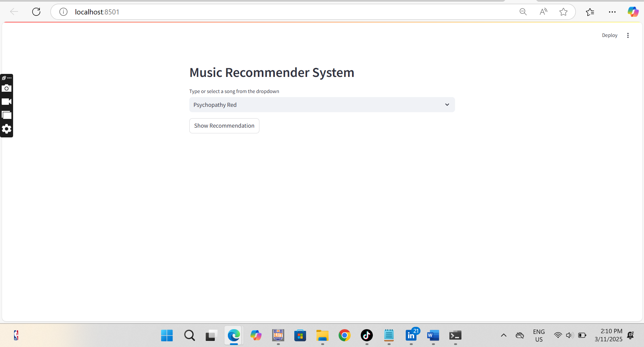Open NBA widget icon on taskbar

(x=16, y=335)
